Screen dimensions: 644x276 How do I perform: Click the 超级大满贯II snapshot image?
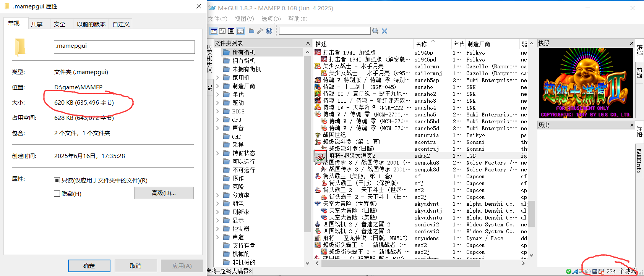(x=586, y=83)
